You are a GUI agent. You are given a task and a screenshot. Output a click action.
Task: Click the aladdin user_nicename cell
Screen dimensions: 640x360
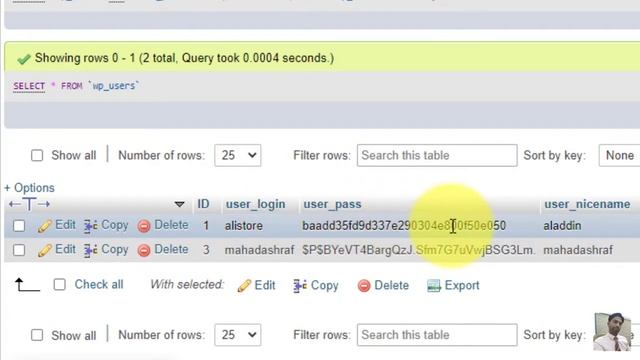point(562,226)
